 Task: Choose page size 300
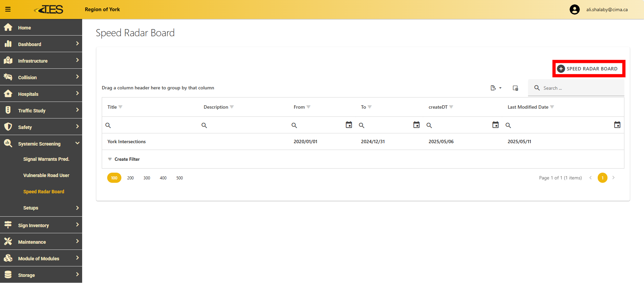click(x=147, y=178)
